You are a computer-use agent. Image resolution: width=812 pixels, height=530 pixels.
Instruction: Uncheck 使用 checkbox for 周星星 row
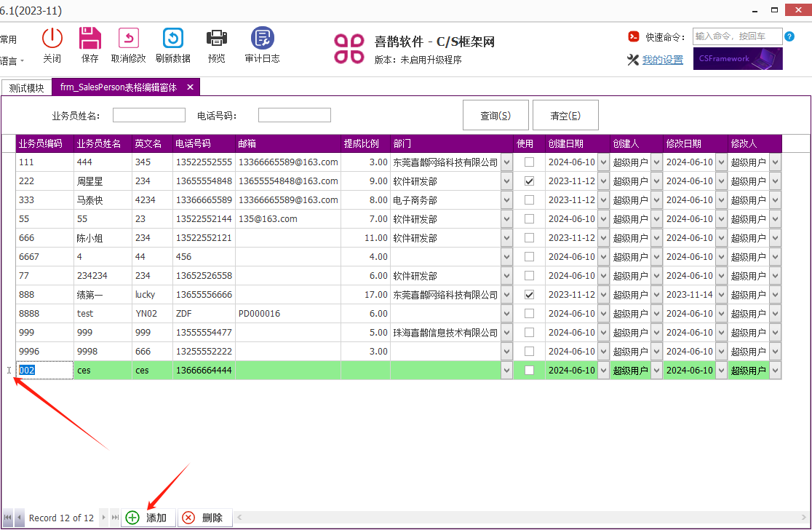coord(529,181)
